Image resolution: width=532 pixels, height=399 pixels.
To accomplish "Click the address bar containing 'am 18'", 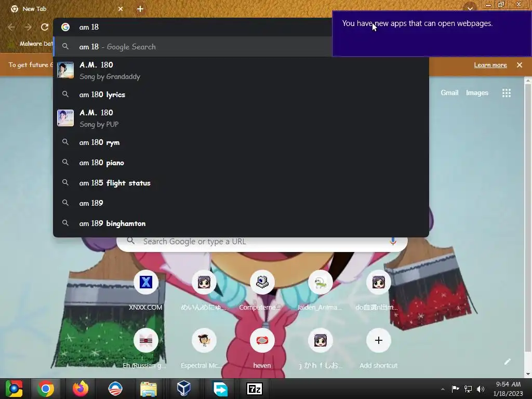I will point(193,27).
